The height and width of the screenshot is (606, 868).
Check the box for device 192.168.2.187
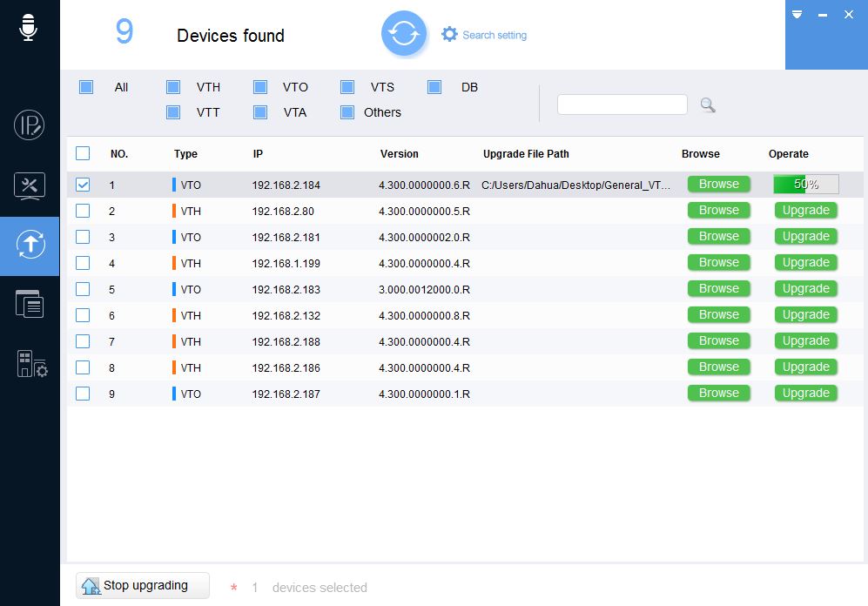(x=83, y=394)
